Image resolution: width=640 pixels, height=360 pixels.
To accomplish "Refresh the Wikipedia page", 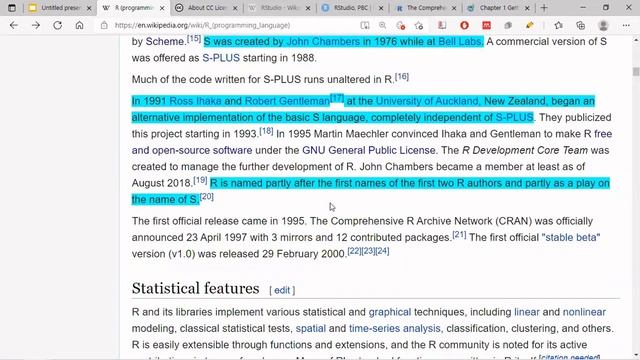I will pos(58,25).
